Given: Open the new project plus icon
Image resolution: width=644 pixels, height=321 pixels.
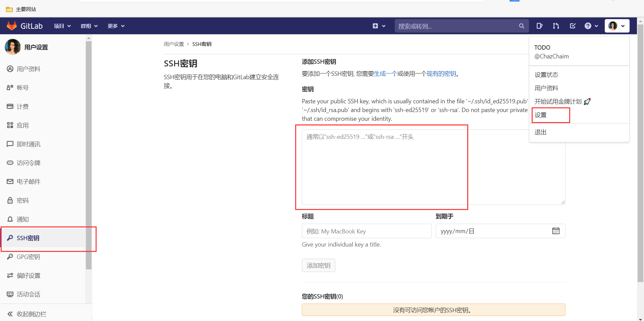Looking at the screenshot, I should (x=375, y=26).
